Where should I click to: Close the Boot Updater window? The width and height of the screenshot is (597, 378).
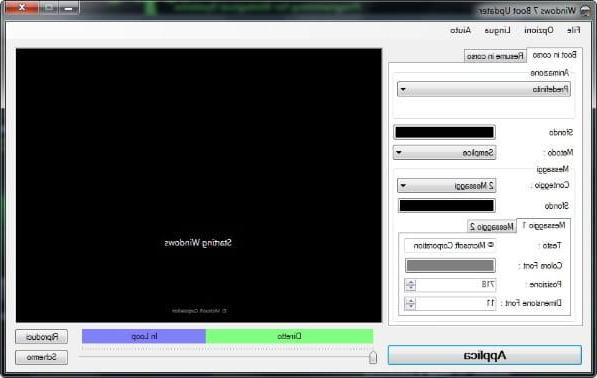[x=22, y=8]
